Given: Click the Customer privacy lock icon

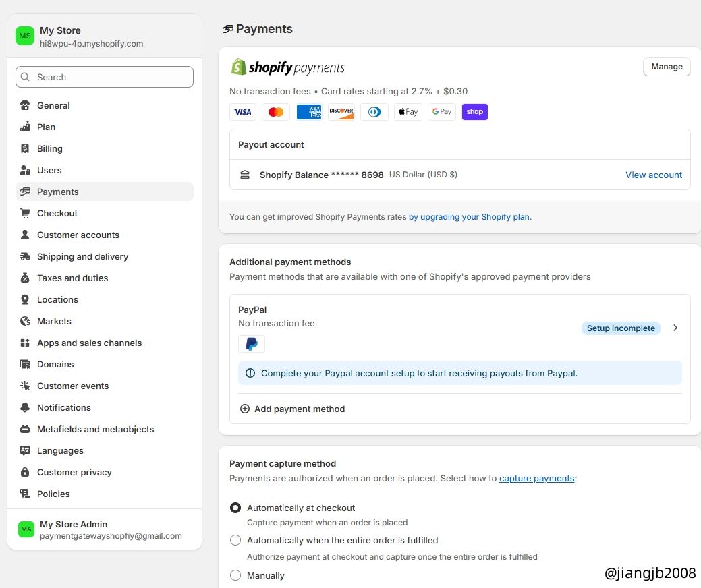Looking at the screenshot, I should point(25,472).
